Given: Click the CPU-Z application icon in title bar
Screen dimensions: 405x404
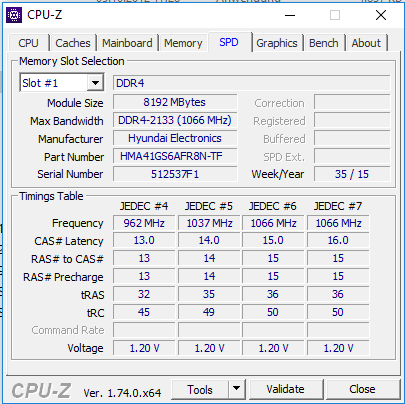Looking at the screenshot, I should click(14, 15).
